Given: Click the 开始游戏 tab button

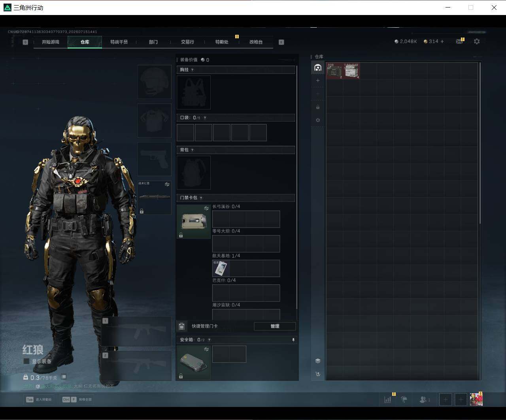Looking at the screenshot, I should 51,42.
